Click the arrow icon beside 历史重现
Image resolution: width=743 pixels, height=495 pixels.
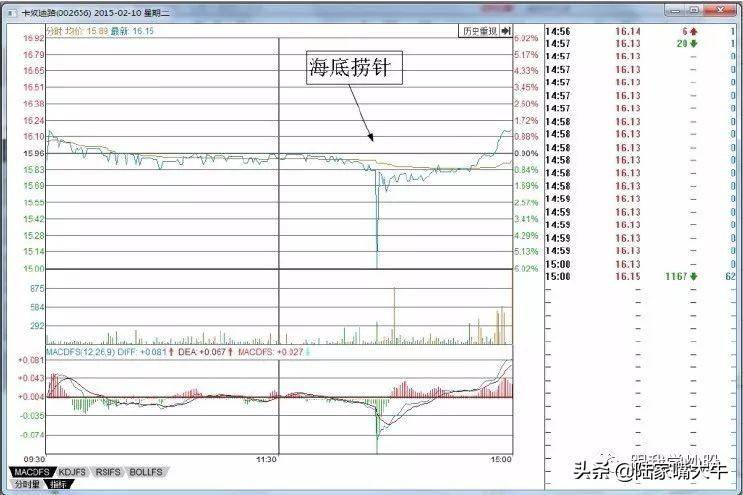click(506, 31)
